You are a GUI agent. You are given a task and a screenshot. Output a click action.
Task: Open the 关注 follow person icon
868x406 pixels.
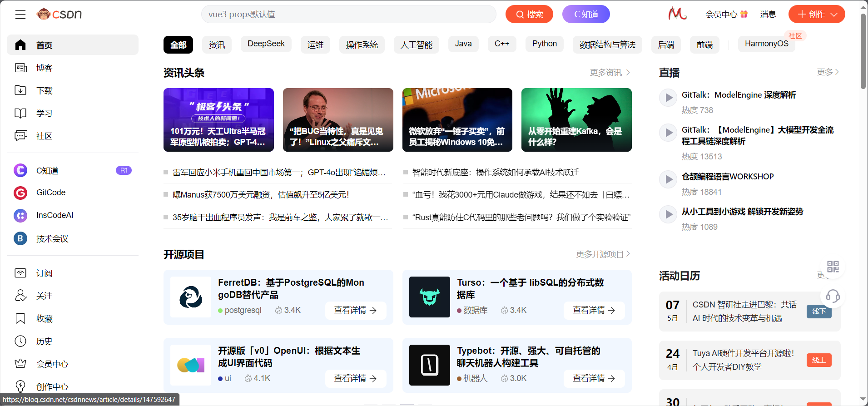click(x=20, y=296)
